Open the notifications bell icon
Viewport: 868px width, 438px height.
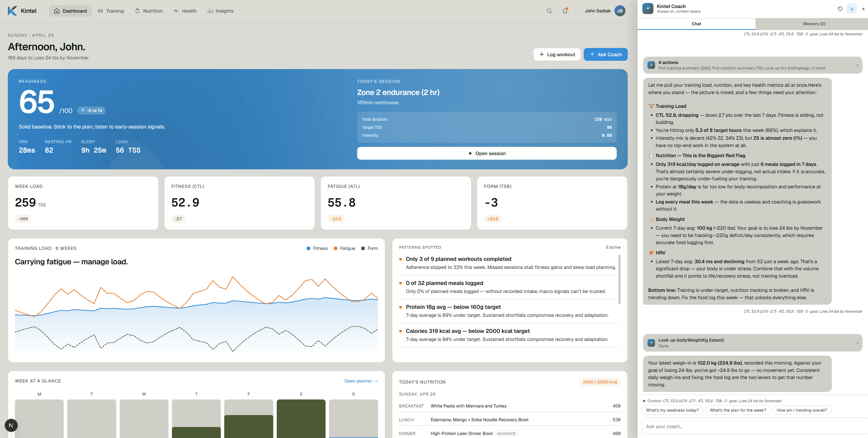[565, 11]
